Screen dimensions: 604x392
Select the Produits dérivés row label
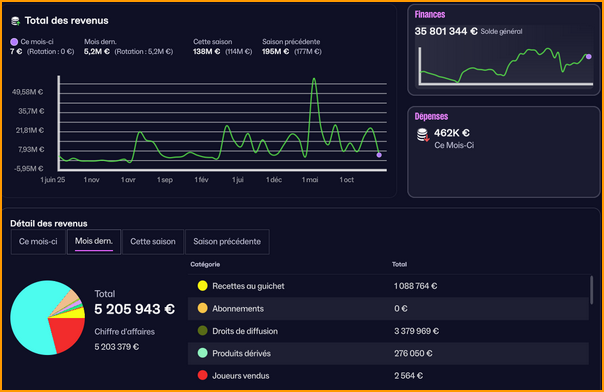242,353
